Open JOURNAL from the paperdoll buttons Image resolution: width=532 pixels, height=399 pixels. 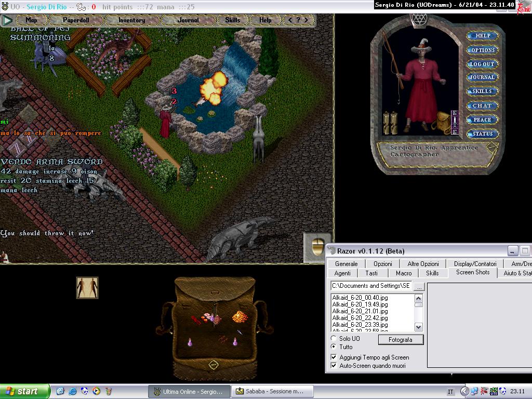tap(482, 77)
